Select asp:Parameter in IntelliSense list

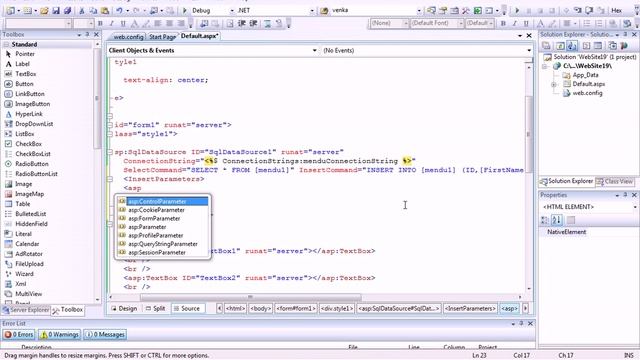click(x=163, y=227)
